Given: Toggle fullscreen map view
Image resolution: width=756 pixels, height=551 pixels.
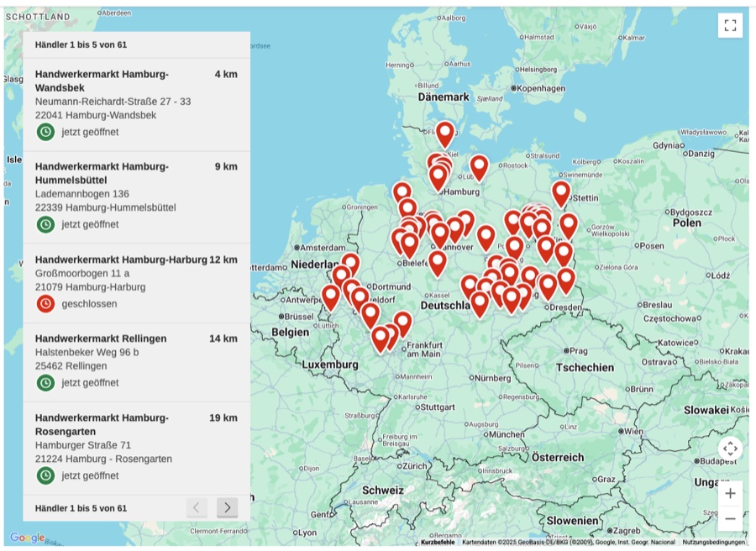Looking at the screenshot, I should [x=730, y=25].
